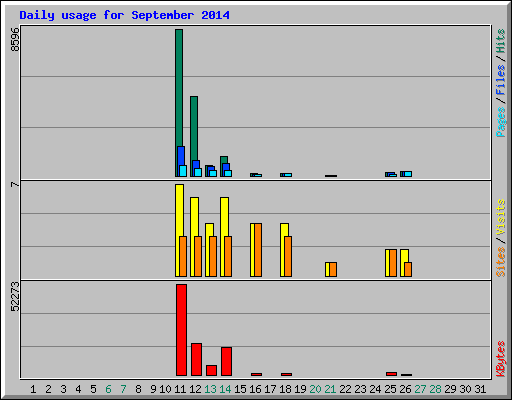The image size is (512, 400).
Task: Click the 'Pages' legend label
Action: pos(501,122)
